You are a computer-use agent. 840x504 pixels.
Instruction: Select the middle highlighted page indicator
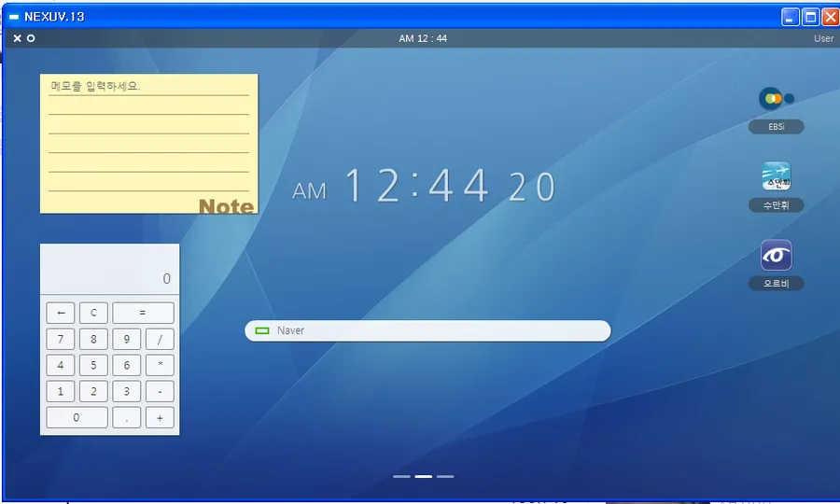click(x=423, y=476)
